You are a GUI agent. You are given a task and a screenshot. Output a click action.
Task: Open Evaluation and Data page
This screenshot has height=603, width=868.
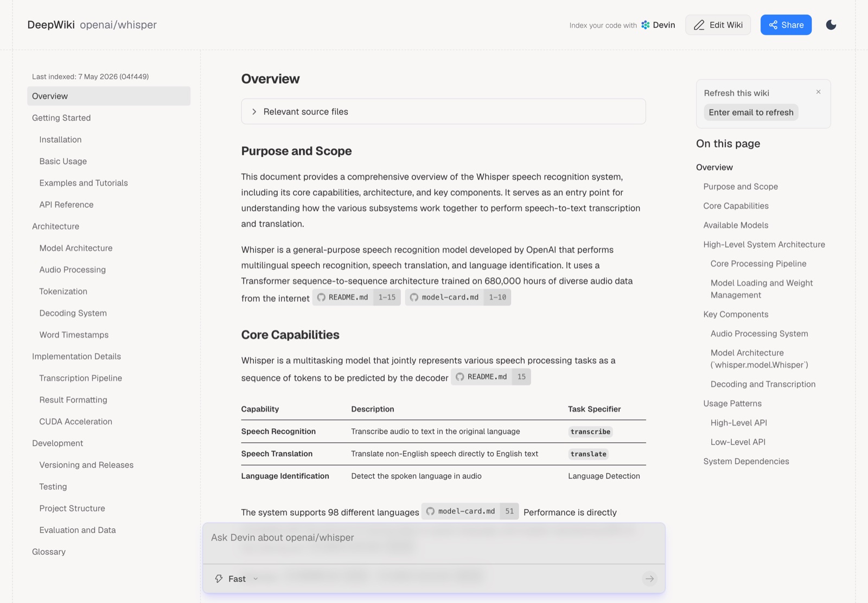click(78, 530)
